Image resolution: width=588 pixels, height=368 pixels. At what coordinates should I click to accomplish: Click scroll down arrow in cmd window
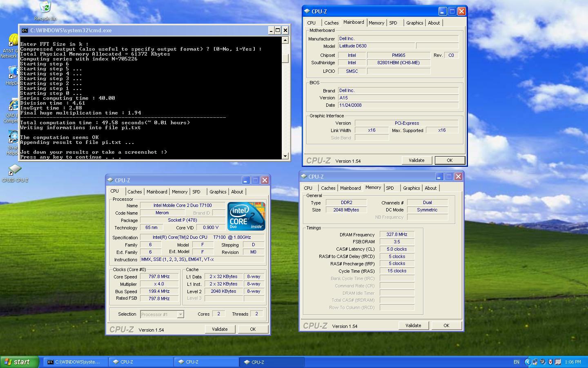(285, 156)
